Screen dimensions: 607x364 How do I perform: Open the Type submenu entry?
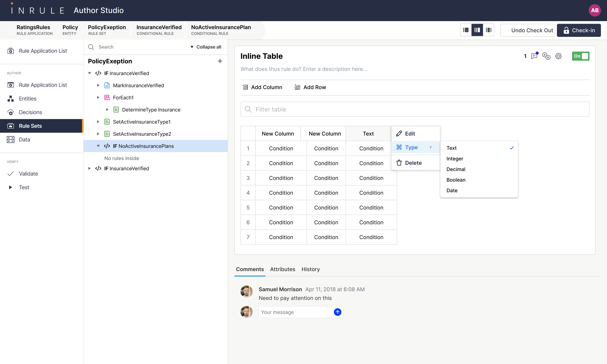[x=416, y=147]
